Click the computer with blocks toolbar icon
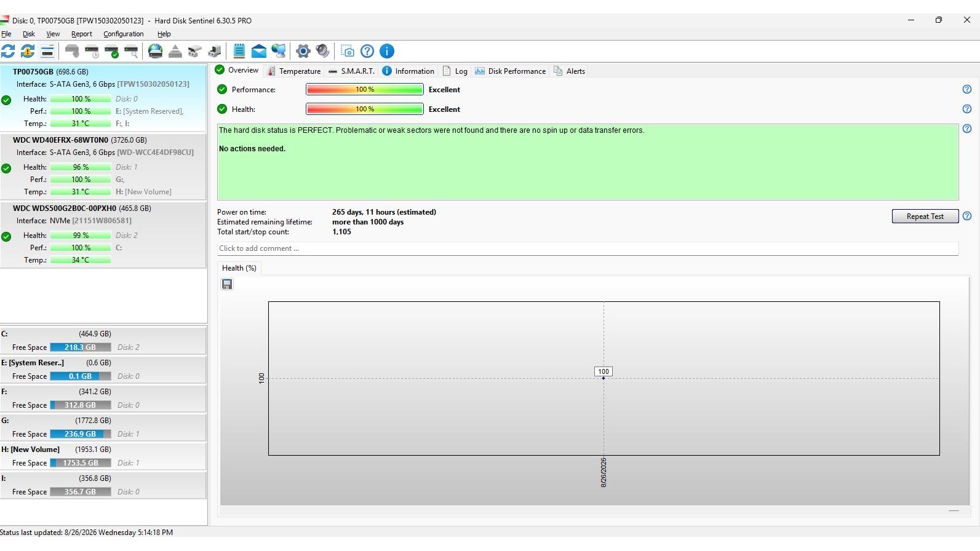The height and width of the screenshot is (551, 980). (215, 51)
